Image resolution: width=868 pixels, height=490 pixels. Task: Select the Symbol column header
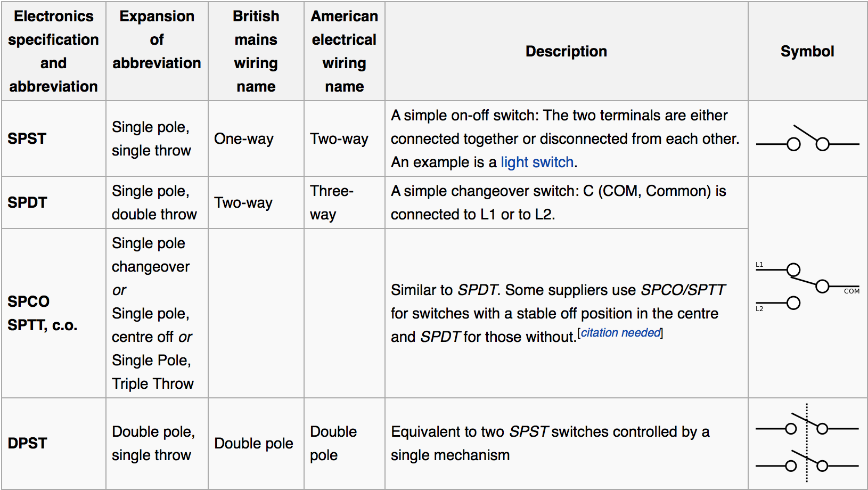coord(807,51)
